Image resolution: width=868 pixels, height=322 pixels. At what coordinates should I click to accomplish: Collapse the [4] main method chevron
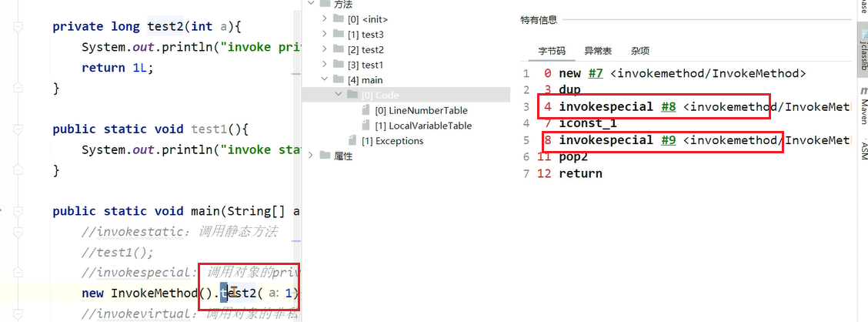coord(325,80)
